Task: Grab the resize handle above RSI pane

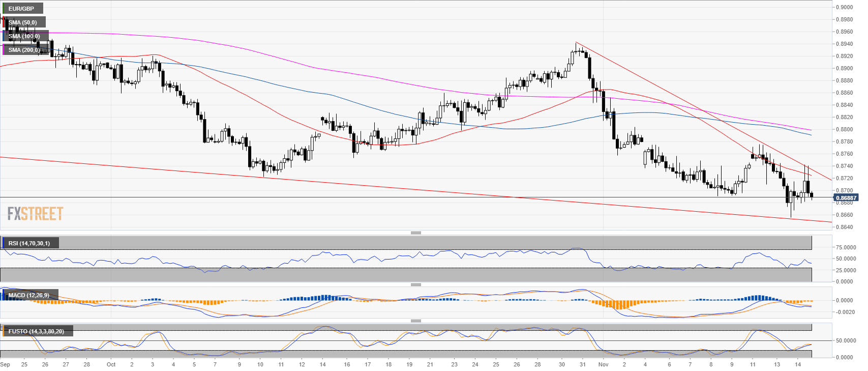Action: (415, 233)
